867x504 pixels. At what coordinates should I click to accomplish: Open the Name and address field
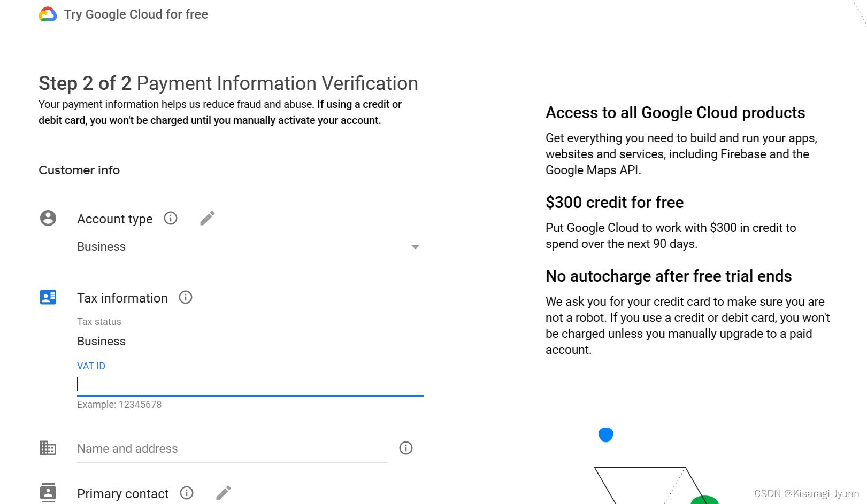point(233,449)
